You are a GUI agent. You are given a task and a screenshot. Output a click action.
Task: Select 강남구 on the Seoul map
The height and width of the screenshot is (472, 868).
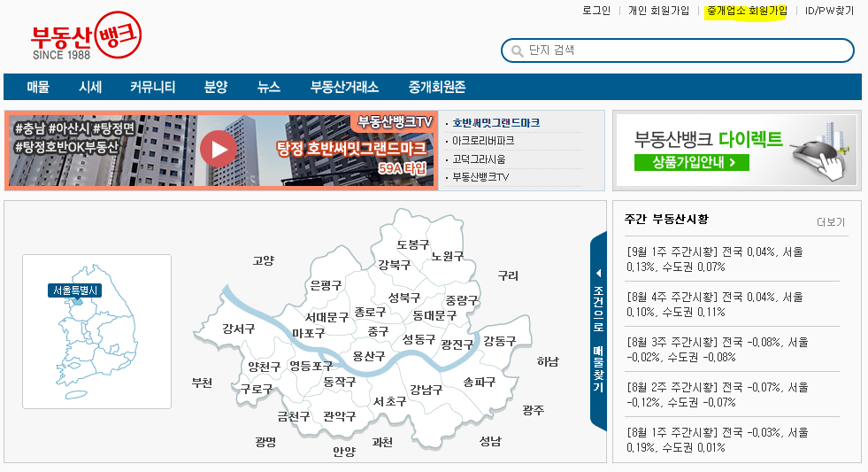point(426,390)
